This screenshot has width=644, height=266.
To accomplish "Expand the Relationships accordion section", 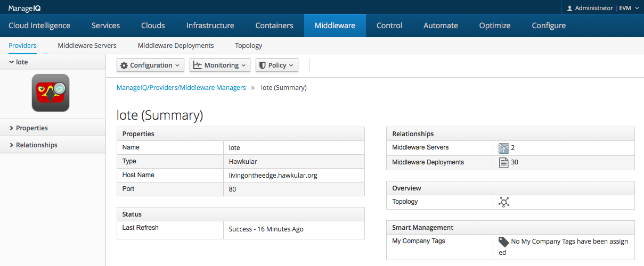I will click(x=53, y=145).
